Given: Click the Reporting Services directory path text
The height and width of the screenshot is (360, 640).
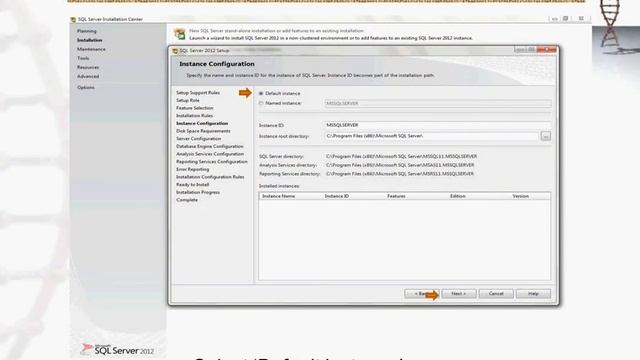Looking at the screenshot, I should pos(400,173).
